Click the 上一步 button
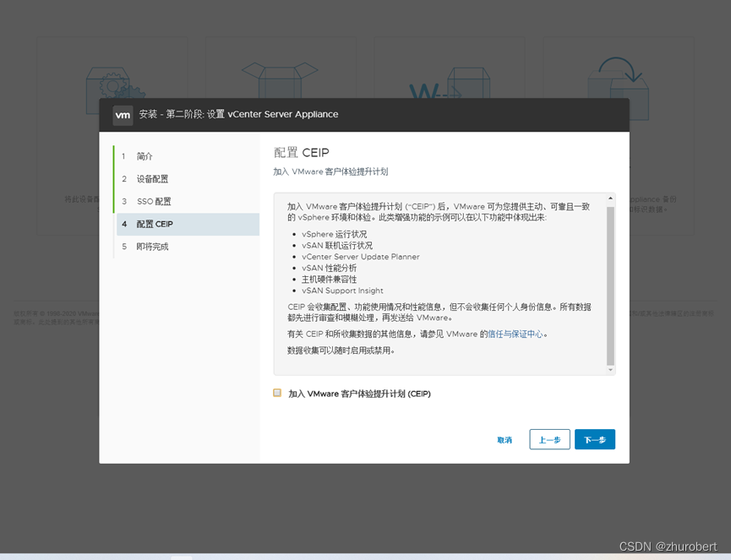 coord(549,439)
